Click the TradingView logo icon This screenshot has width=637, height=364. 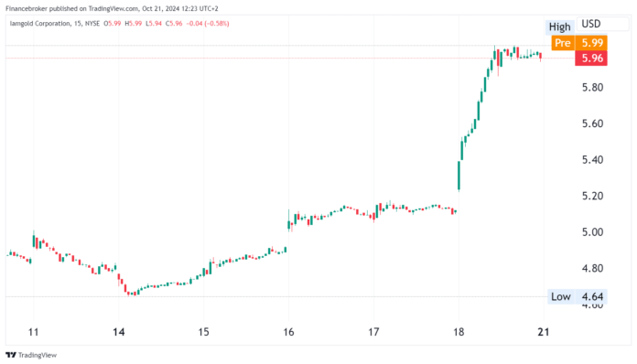tap(11, 355)
